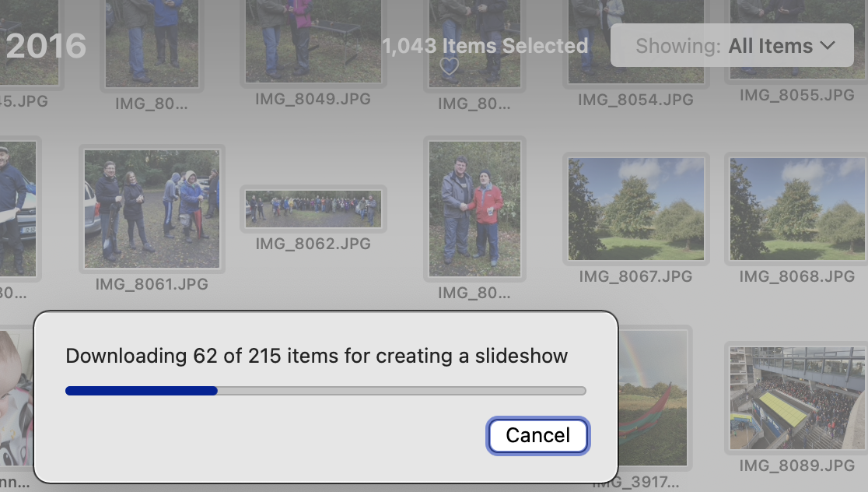Screen dimensions: 868x492
Task: Click the slideshow download progress bar
Action: point(325,391)
